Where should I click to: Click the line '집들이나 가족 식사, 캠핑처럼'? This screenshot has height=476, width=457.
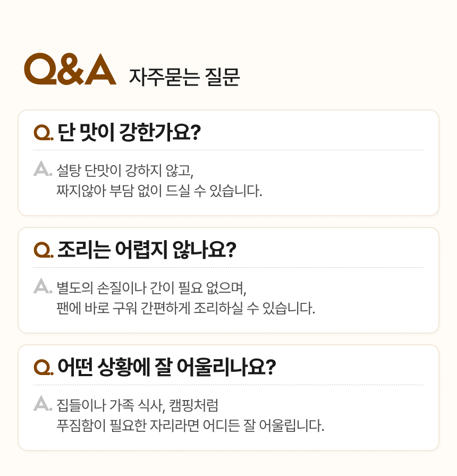[137, 406]
